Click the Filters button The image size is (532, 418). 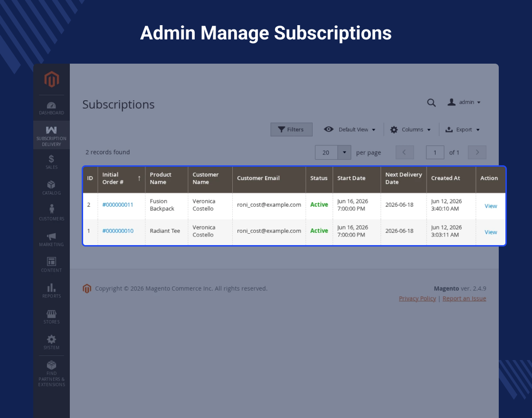click(292, 130)
